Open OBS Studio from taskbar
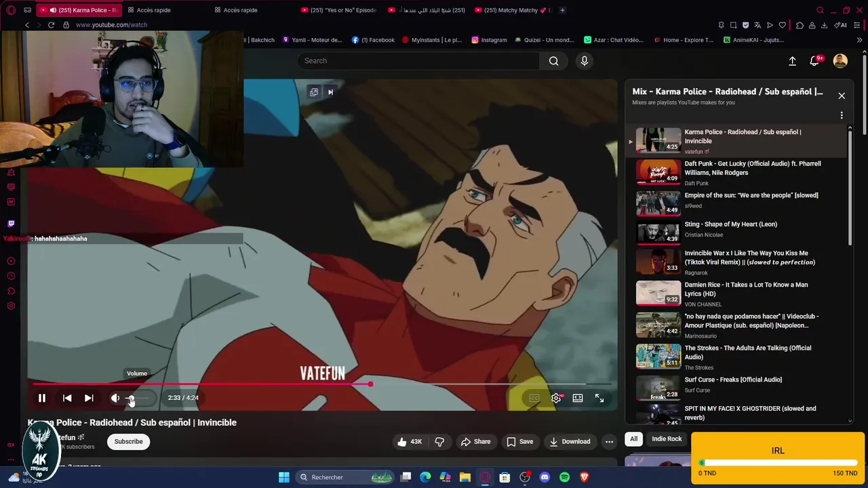Image resolution: width=868 pixels, height=488 pixels. pos(525,477)
